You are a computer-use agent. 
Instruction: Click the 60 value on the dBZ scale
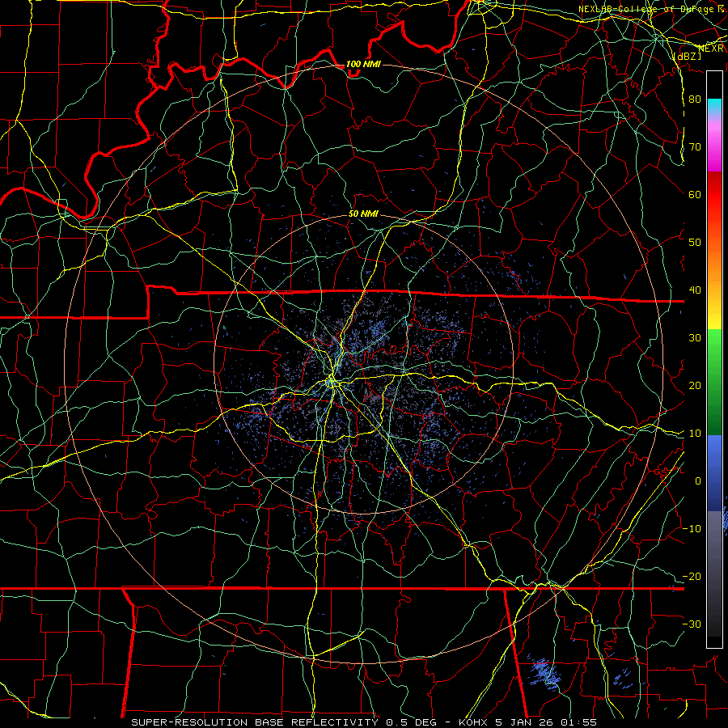695,194
